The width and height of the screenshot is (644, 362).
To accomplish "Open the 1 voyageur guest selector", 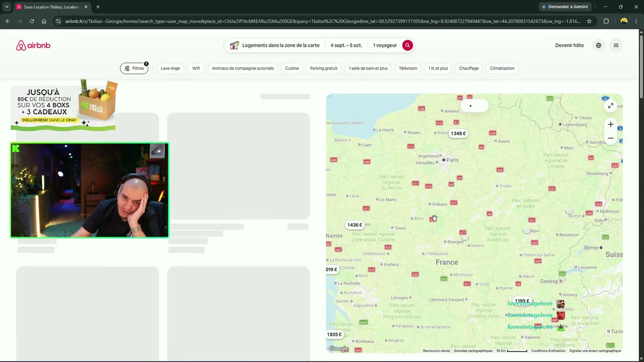I will click(385, 45).
